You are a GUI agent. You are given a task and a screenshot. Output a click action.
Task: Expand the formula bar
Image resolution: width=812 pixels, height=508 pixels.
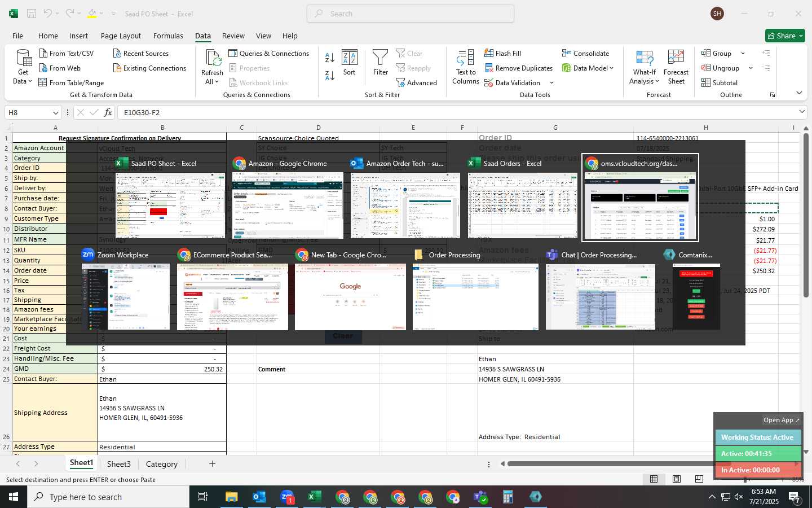tap(802, 112)
